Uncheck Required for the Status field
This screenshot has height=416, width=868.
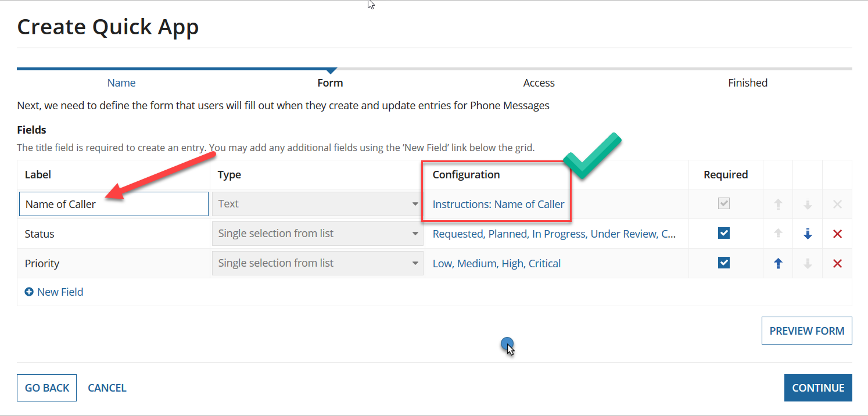coord(723,232)
